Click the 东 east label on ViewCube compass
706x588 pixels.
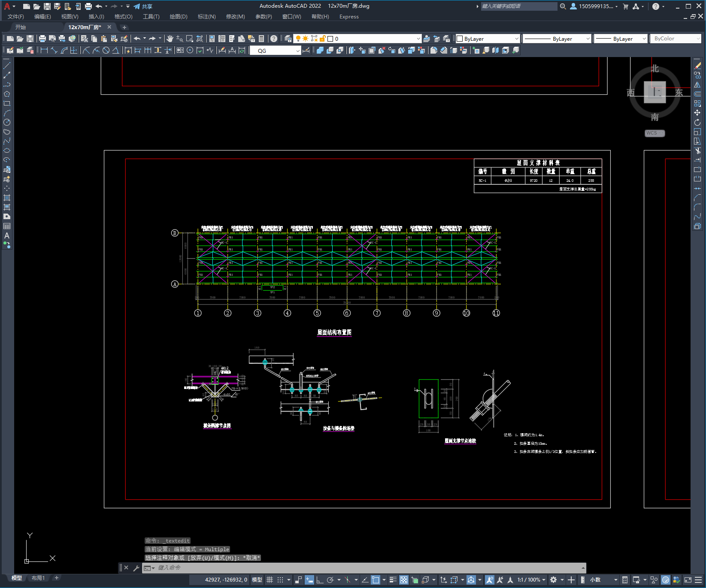pos(679,92)
